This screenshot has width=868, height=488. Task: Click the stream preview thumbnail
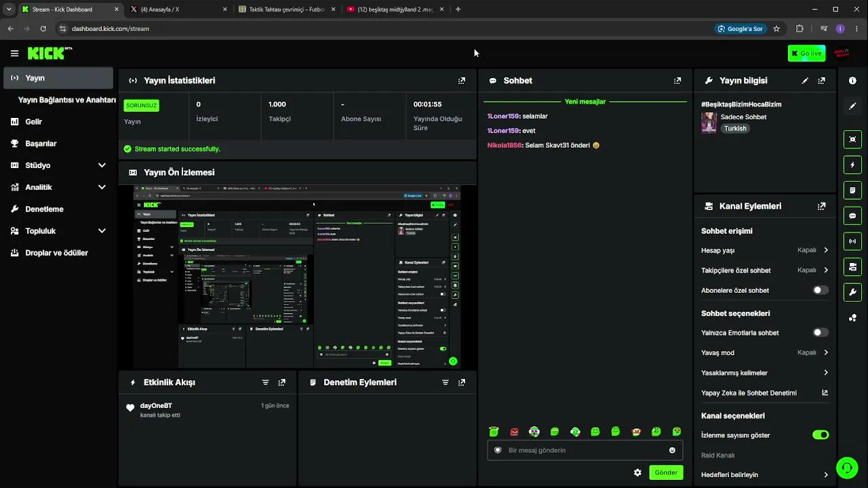pos(297,277)
